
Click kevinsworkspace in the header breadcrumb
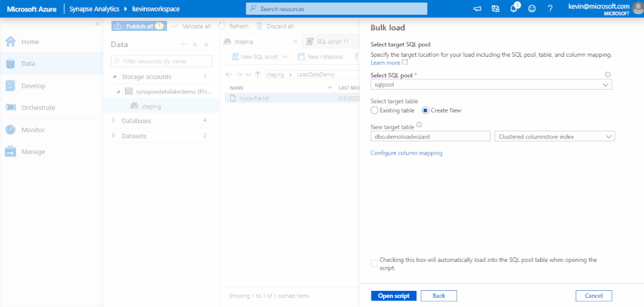click(x=155, y=8)
